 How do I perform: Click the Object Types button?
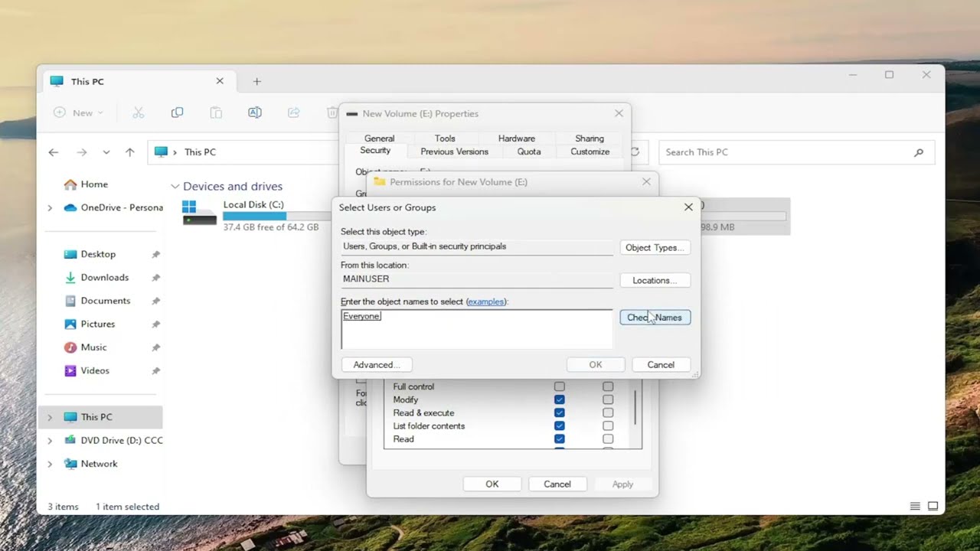655,248
